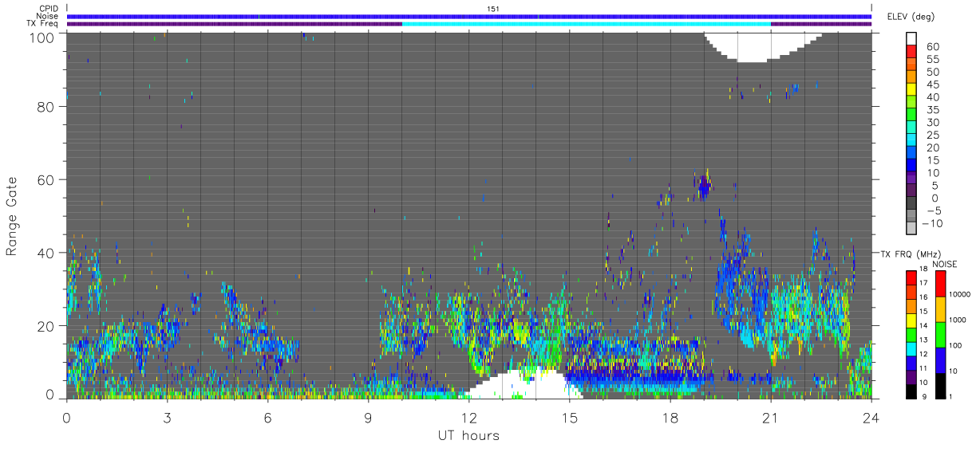Click the 55 value on ELEV legend
The image size is (980, 452).
point(932,59)
